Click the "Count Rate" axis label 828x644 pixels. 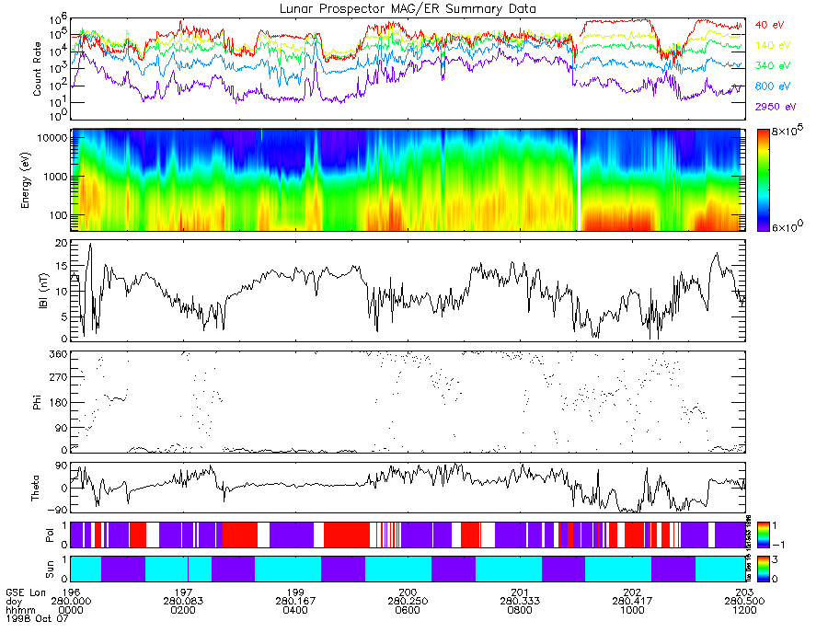coord(37,69)
